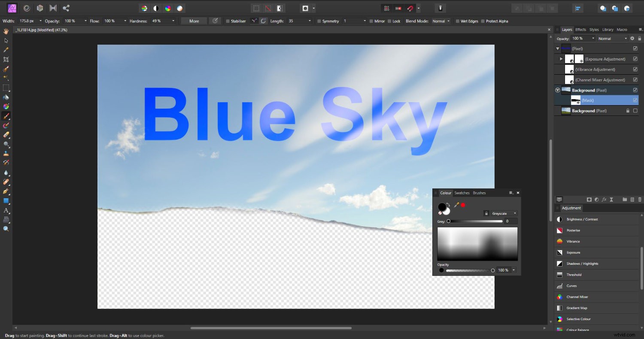
Task: Select the Text tool
Action: pos(6,210)
